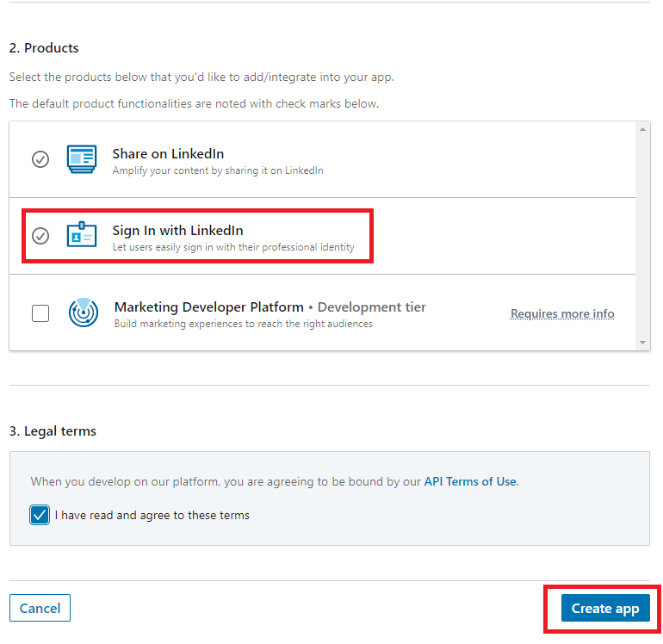Click the Create app button

pyautogui.click(x=605, y=608)
